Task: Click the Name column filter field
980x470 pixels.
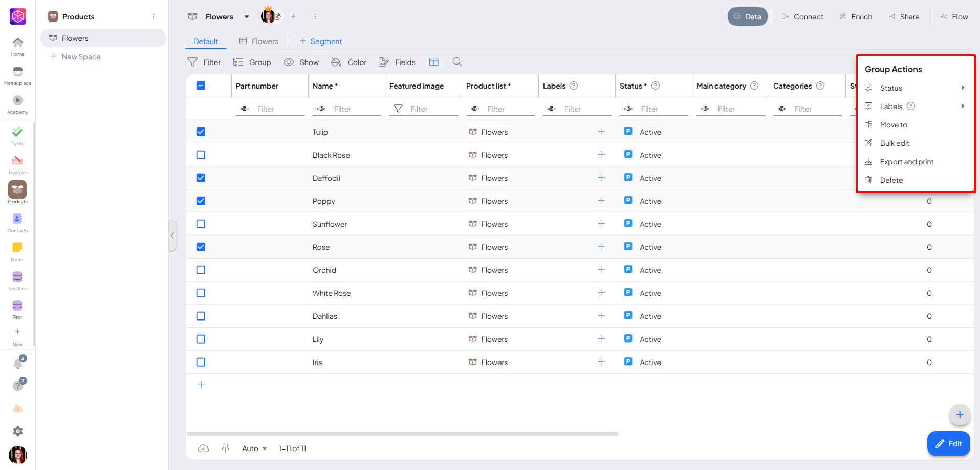Action: 353,109
